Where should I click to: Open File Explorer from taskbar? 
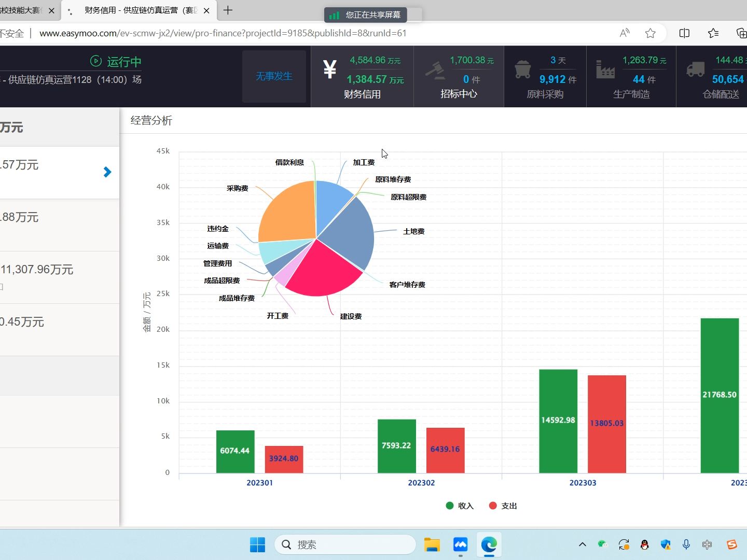click(432, 544)
